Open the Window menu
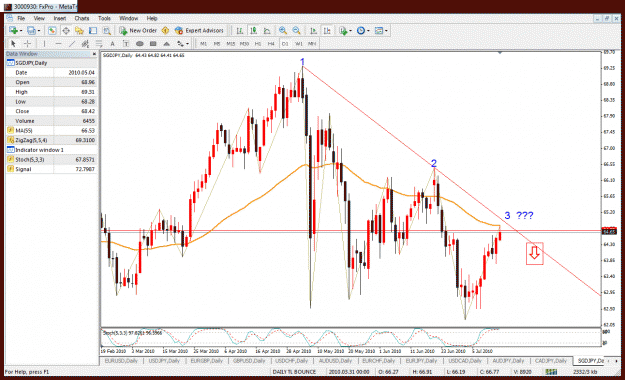Screen dimensions: 625x380 click(x=128, y=18)
